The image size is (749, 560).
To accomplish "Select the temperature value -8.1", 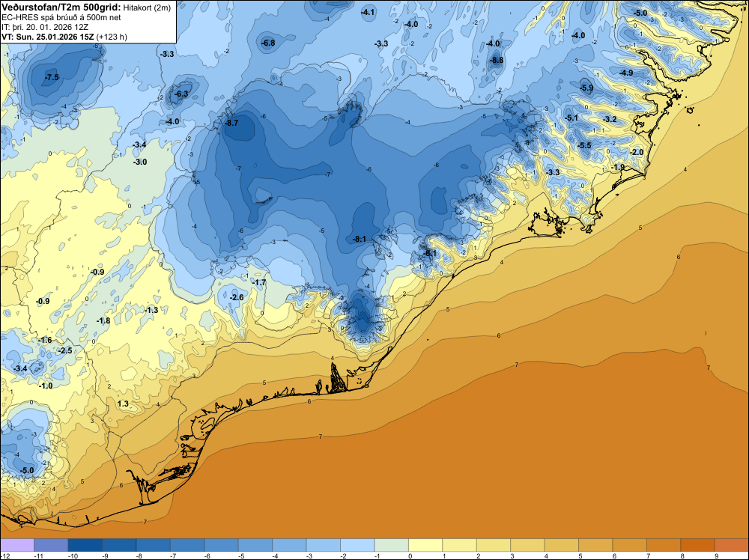I will pyautogui.click(x=360, y=239).
